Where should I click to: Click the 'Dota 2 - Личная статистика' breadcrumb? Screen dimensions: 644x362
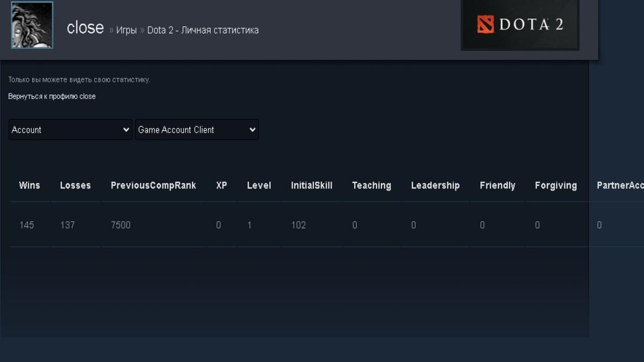pyautogui.click(x=203, y=30)
